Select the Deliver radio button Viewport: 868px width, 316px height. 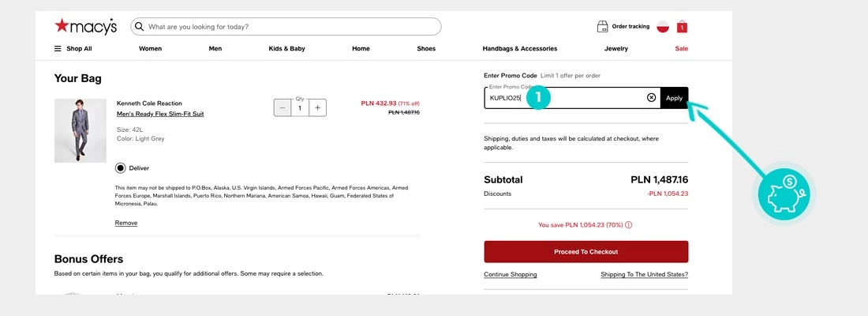click(121, 167)
